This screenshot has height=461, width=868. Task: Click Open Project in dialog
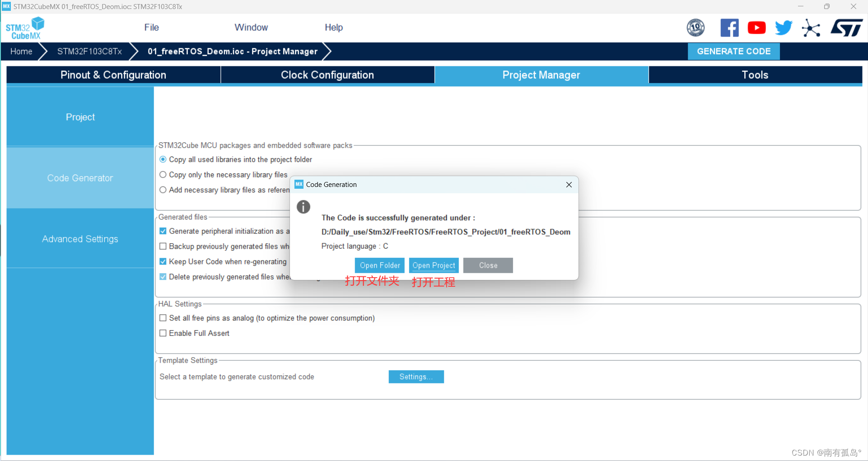434,265
